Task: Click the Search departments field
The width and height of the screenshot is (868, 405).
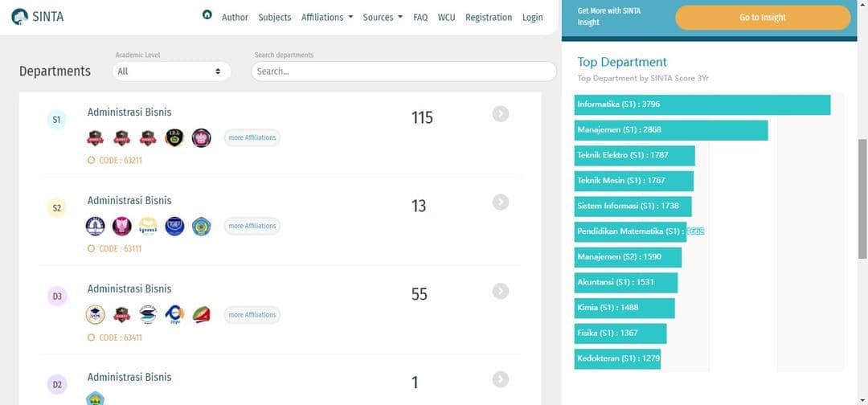Action: [x=403, y=72]
